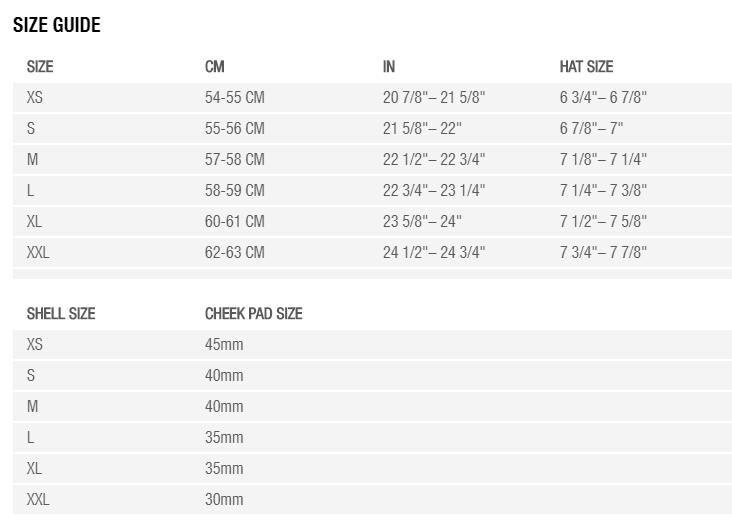Click the 23 5/8"– 24" inch value

(x=422, y=222)
